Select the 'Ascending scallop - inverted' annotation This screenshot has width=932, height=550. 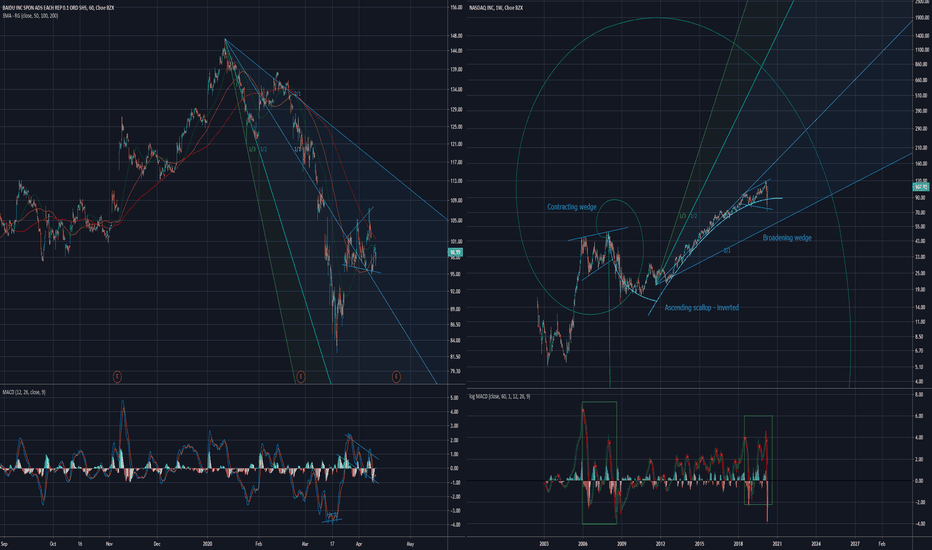(x=701, y=307)
